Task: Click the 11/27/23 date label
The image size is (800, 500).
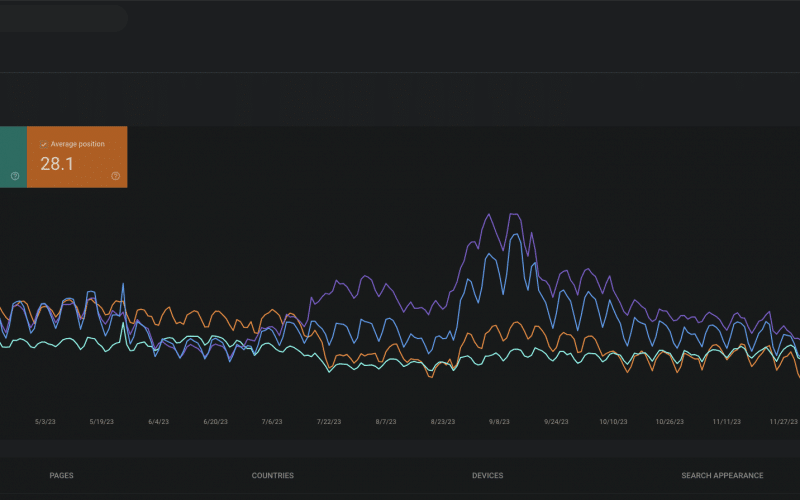Action: pos(783,422)
